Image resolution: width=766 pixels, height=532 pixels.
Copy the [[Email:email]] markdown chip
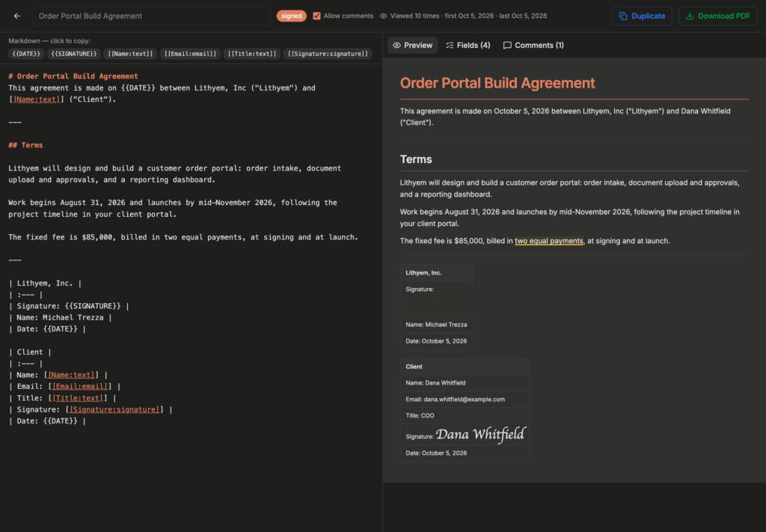point(190,54)
